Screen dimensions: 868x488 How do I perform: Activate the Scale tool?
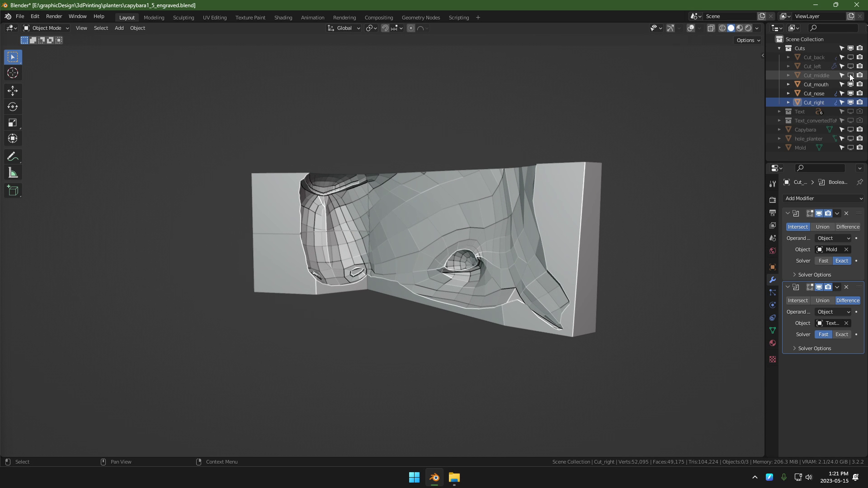(x=13, y=123)
